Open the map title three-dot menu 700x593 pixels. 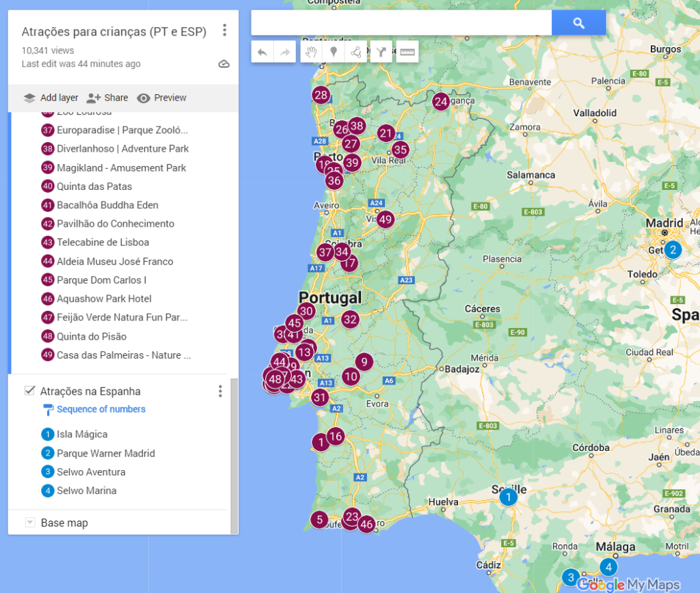224,31
